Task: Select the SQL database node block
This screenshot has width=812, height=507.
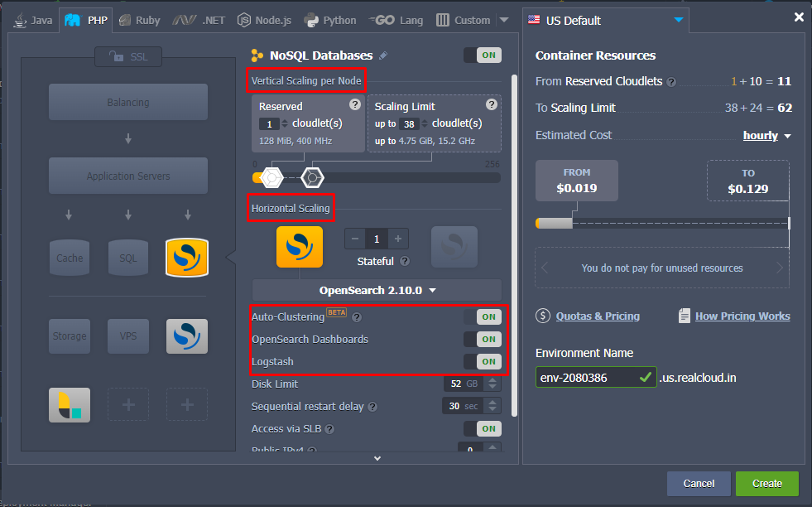Action: (128, 258)
